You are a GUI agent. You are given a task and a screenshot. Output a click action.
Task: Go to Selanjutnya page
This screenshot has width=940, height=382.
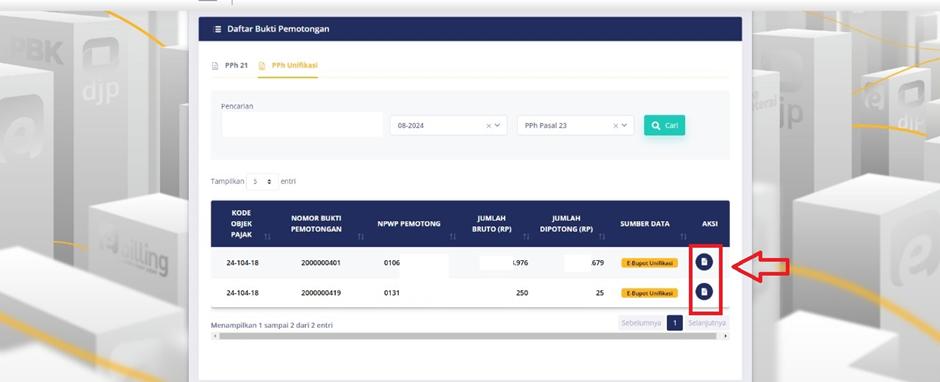pyautogui.click(x=707, y=323)
